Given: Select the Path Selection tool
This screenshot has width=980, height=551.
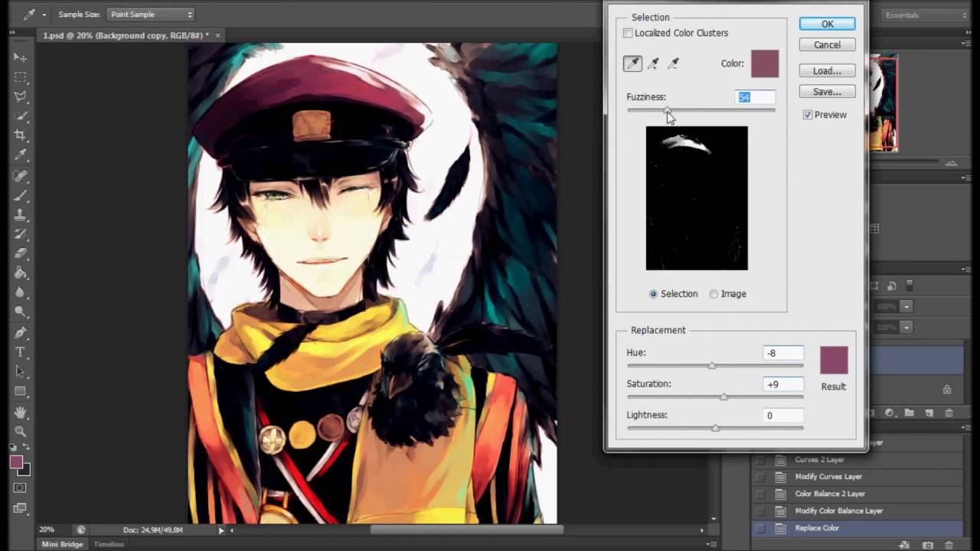Looking at the screenshot, I should coord(21,372).
